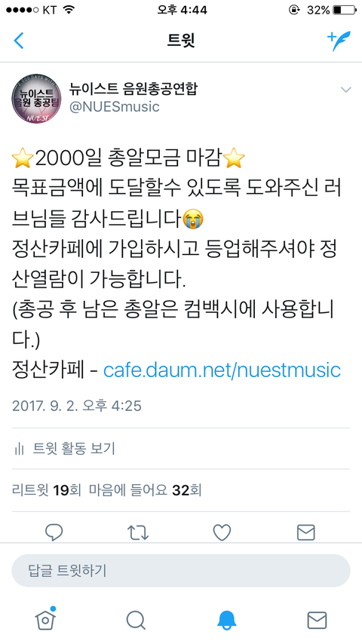Open the Messages tab at bottom
Image resolution: width=362 pixels, height=644 pixels.
[317, 620]
